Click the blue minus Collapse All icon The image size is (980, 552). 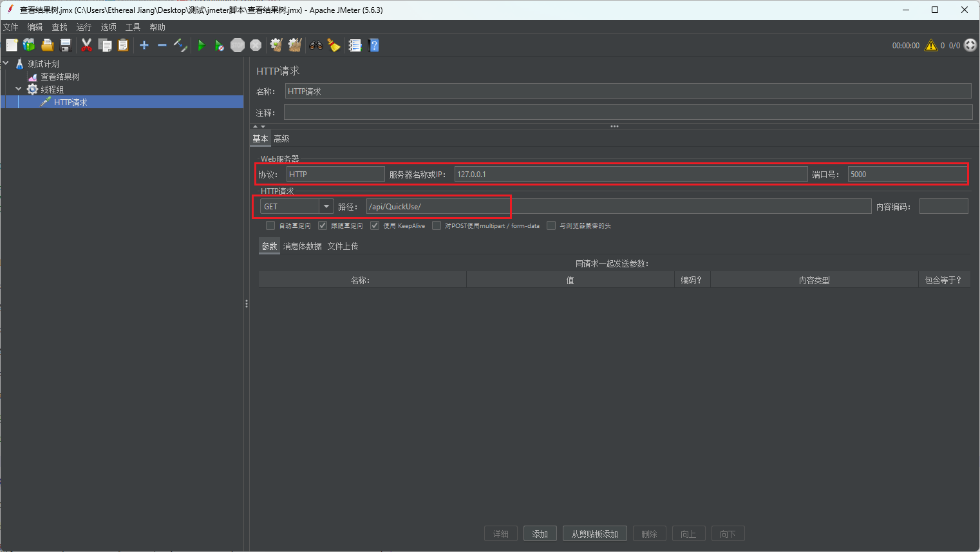point(162,45)
